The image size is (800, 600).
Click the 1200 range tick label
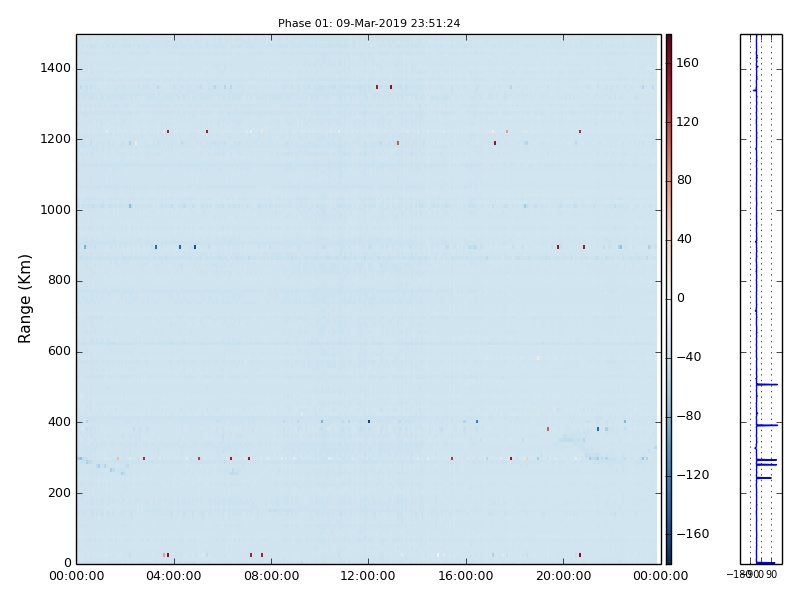click(56, 139)
